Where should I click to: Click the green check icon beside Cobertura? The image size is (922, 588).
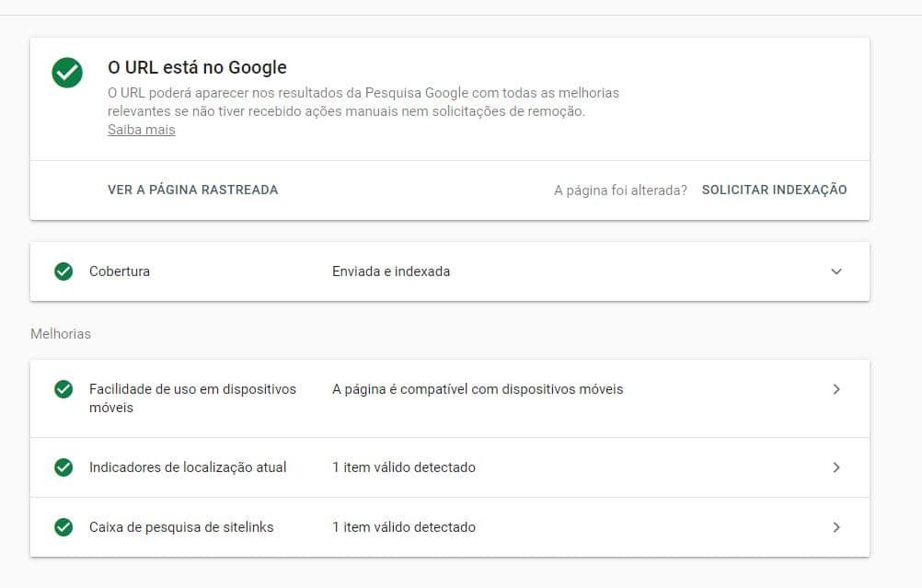63,271
